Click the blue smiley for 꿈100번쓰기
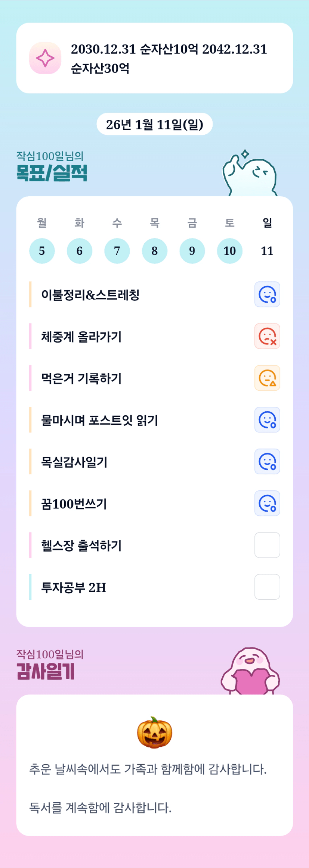 click(267, 503)
